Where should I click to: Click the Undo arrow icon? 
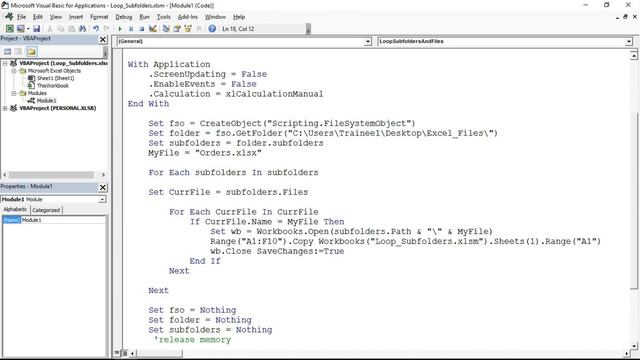coord(96,29)
